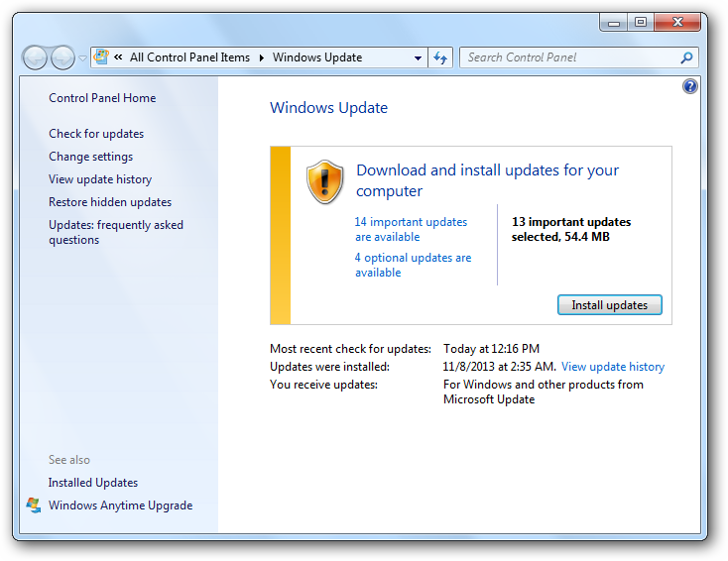Image resolution: width=728 pixels, height=561 pixels.
Task: Click the Forward navigation arrow button
Action: click(x=62, y=57)
